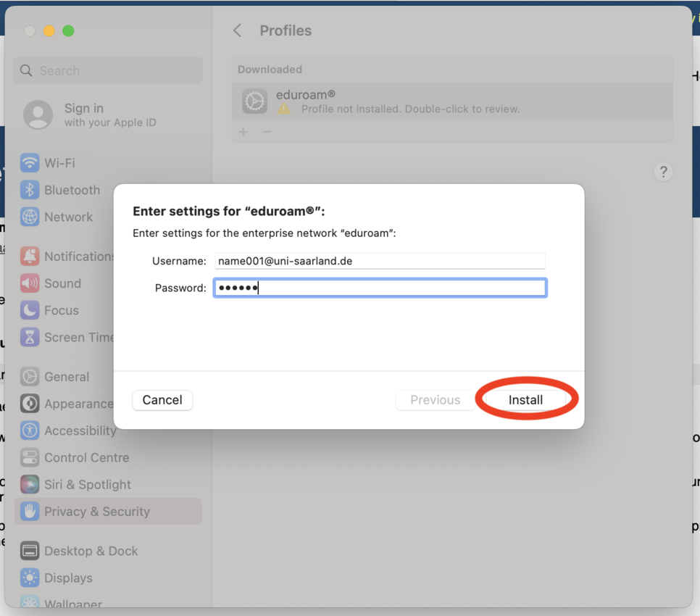This screenshot has width=700, height=616.
Task: Open Sound speaker icon
Action: [30, 283]
